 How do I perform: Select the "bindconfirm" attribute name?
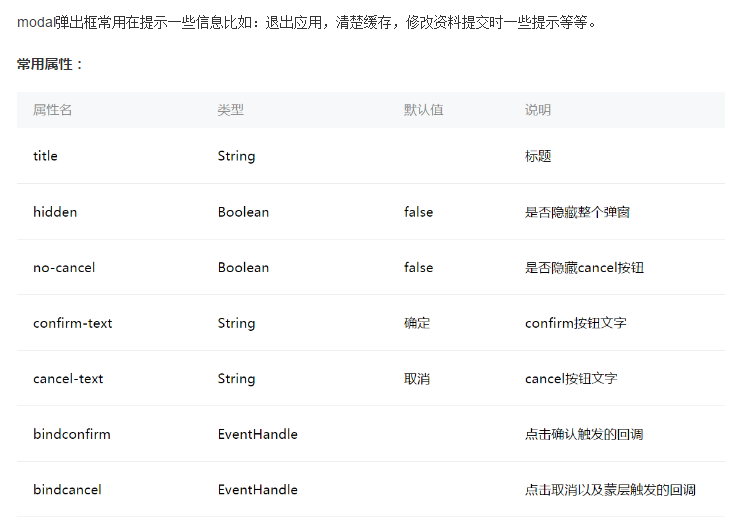(x=72, y=434)
